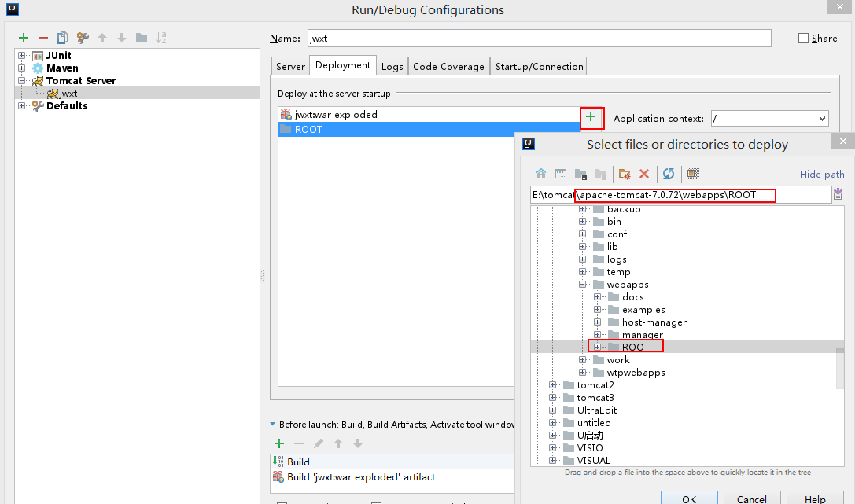Collapse the webapps folder
The width and height of the screenshot is (855, 504).
582,285
